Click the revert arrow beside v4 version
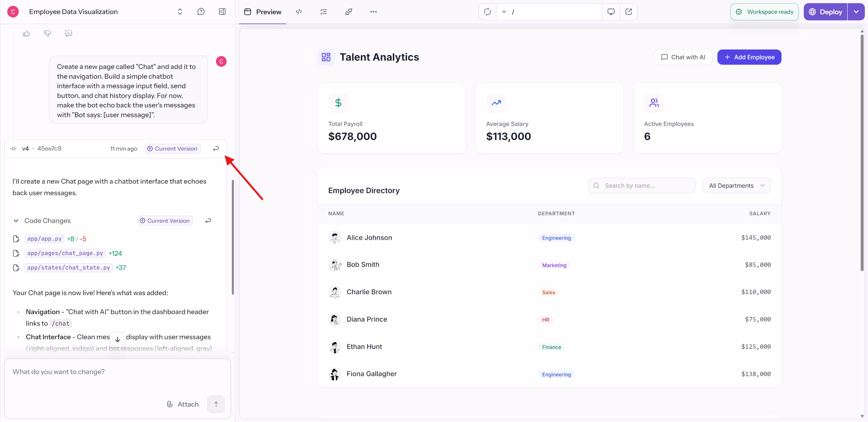Image resolution: width=868 pixels, height=422 pixels. 216,149
